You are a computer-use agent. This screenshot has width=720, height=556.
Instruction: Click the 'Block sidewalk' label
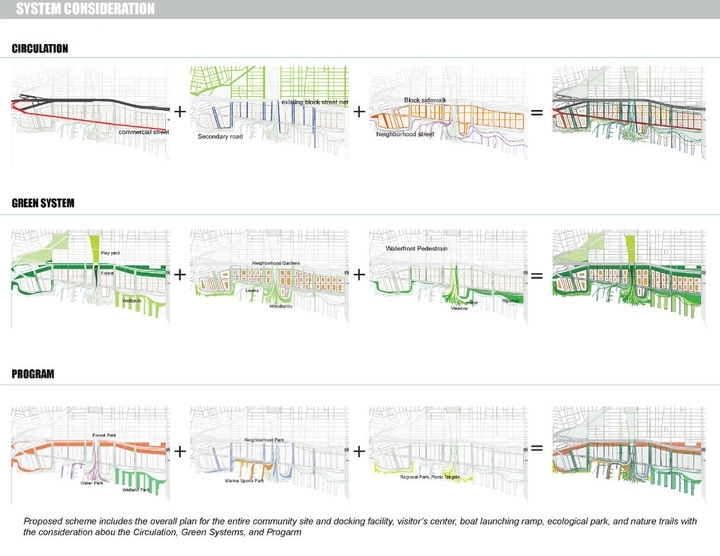425,100
